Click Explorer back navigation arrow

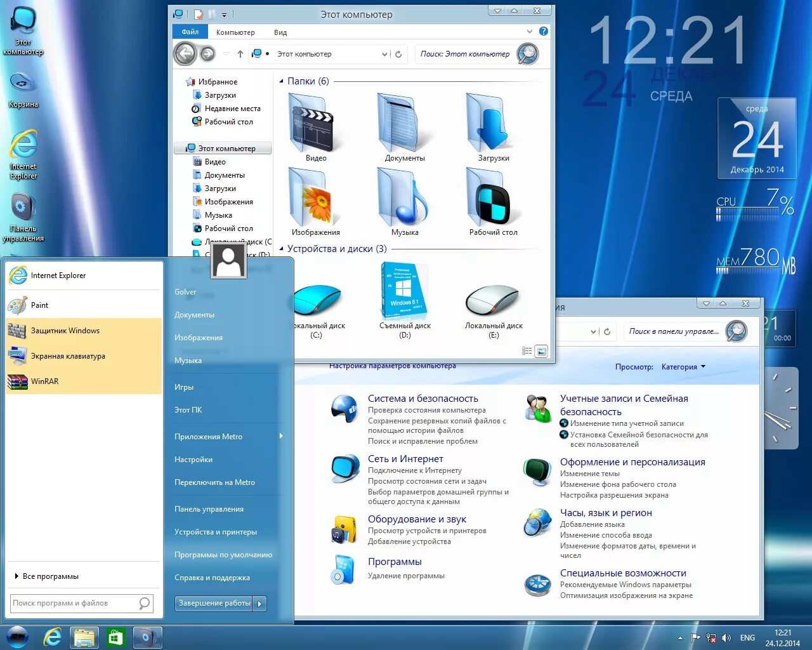tap(185, 54)
